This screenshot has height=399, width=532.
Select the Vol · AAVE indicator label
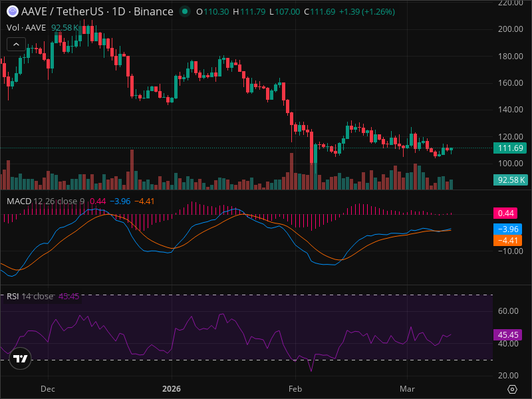tap(26, 27)
